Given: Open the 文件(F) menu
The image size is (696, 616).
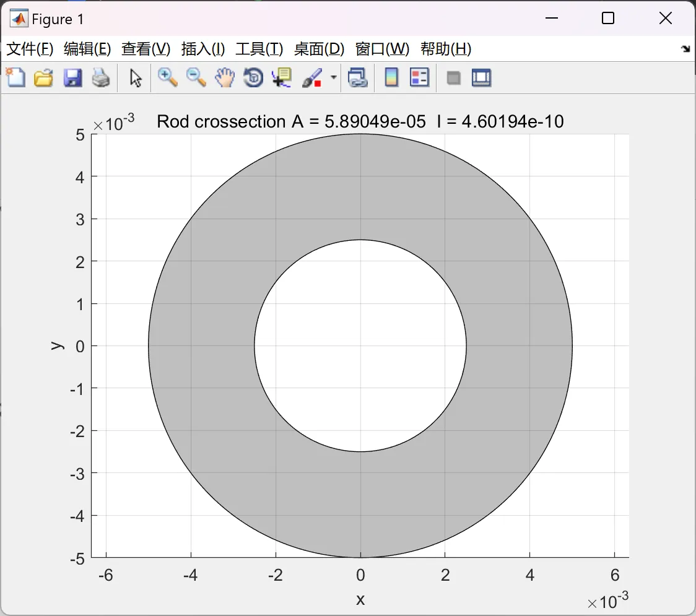Looking at the screenshot, I should (30, 49).
